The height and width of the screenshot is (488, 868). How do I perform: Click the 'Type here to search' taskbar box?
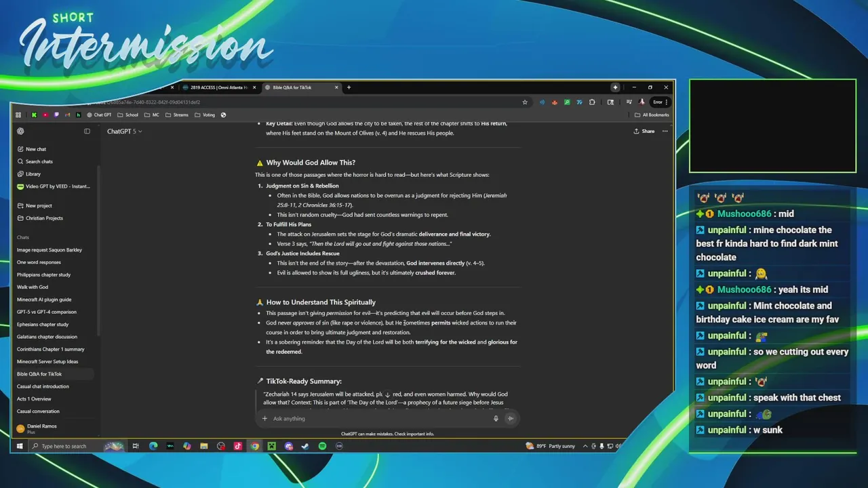click(x=76, y=446)
